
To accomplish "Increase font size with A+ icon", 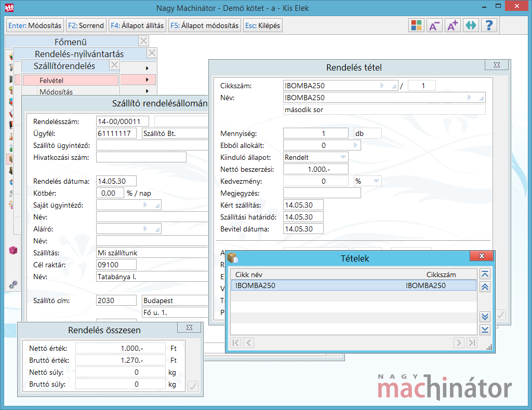I will [x=453, y=25].
